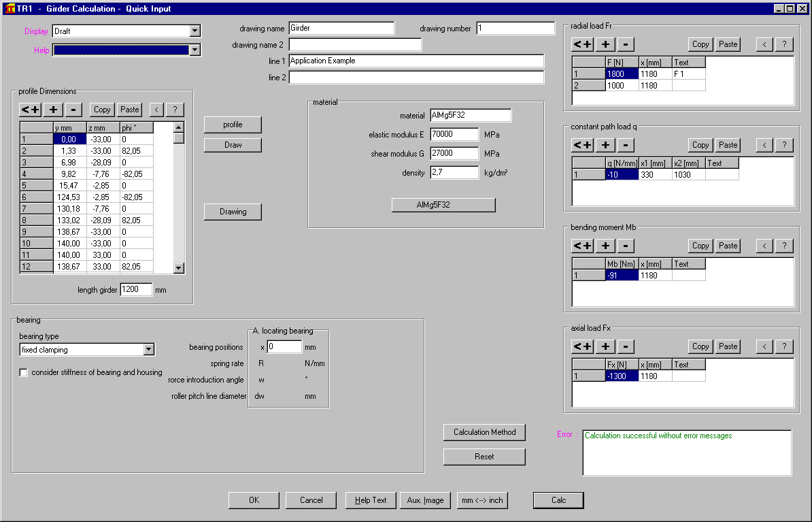The image size is (812, 522).
Task: Click the mm <--> inch unit conversion button
Action: [482, 500]
